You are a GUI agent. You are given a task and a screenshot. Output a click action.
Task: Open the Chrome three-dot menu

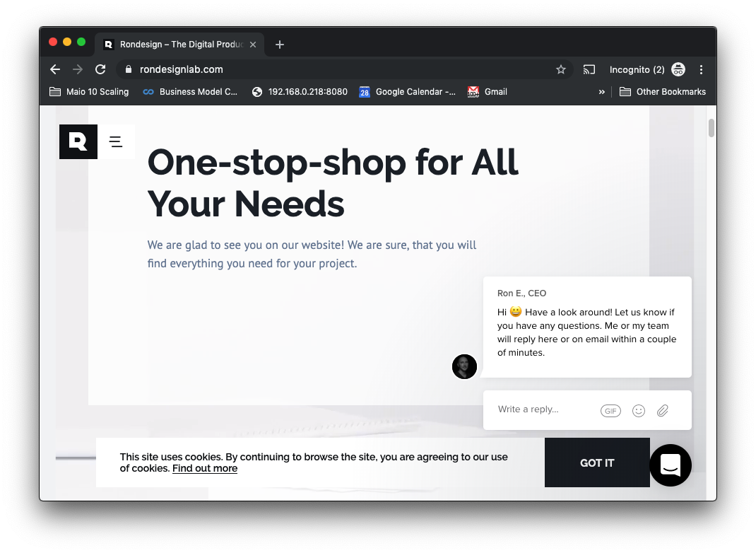[701, 69]
